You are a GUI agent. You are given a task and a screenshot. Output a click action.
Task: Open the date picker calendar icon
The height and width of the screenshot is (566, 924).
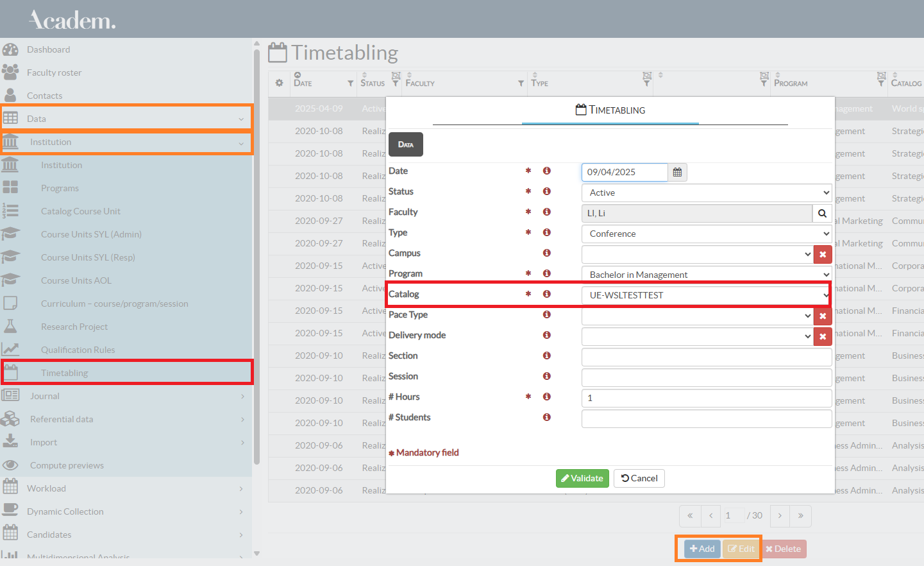[677, 172]
